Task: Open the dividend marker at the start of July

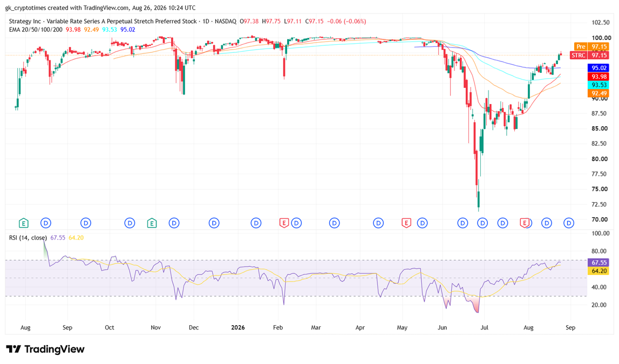Action: pyautogui.click(x=482, y=223)
